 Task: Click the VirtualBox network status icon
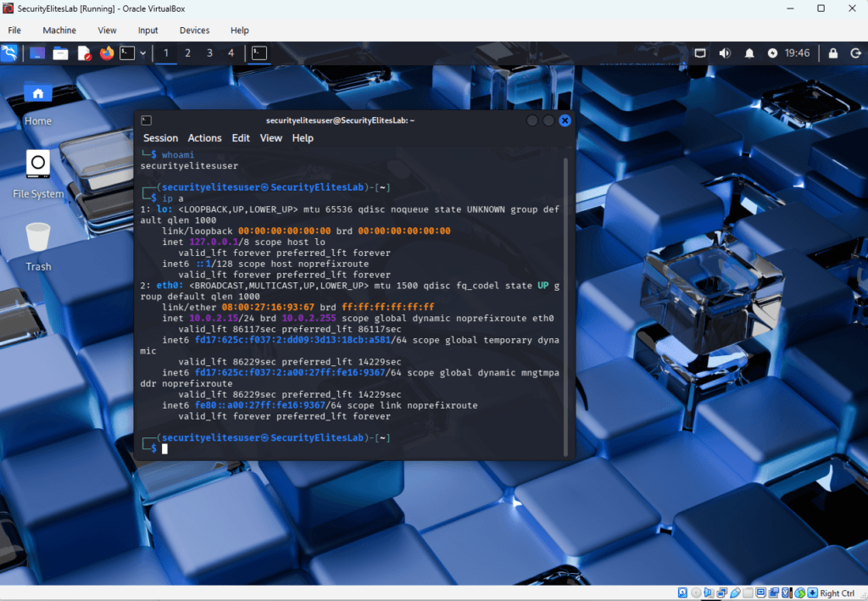click(721, 592)
